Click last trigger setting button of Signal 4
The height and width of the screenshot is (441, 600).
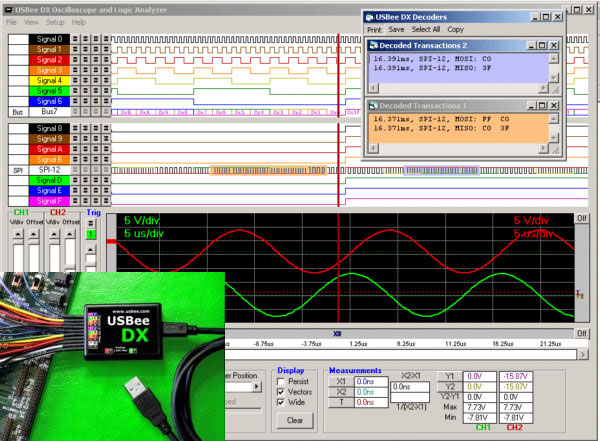click(x=106, y=80)
